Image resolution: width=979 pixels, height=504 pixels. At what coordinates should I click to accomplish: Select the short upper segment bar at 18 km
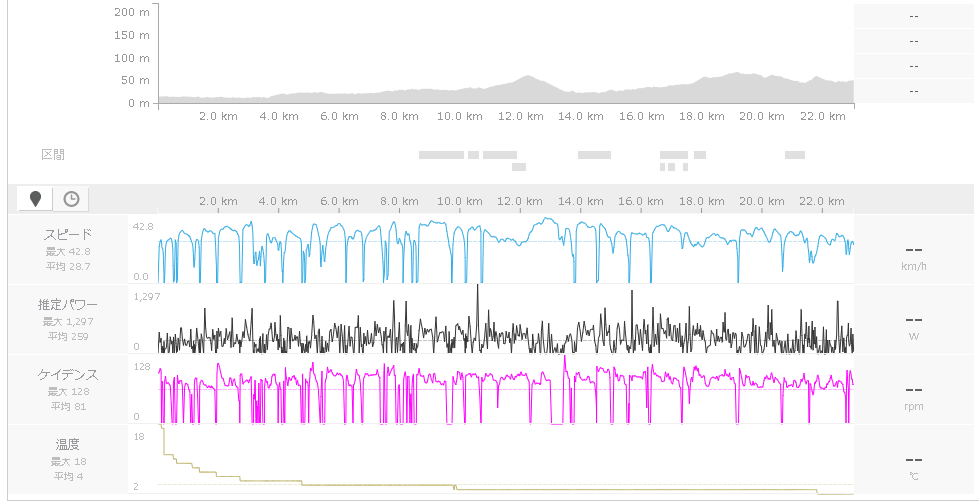700,155
